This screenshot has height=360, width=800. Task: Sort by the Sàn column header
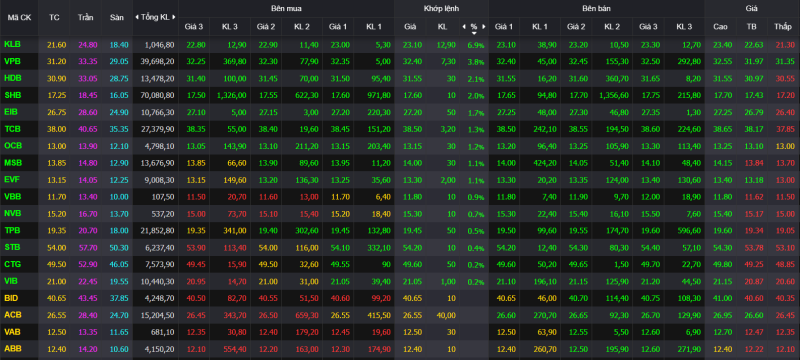pos(116,17)
